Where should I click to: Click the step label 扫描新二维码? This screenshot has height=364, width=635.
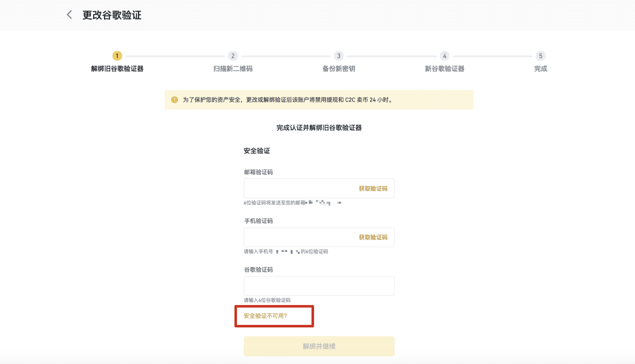click(233, 69)
